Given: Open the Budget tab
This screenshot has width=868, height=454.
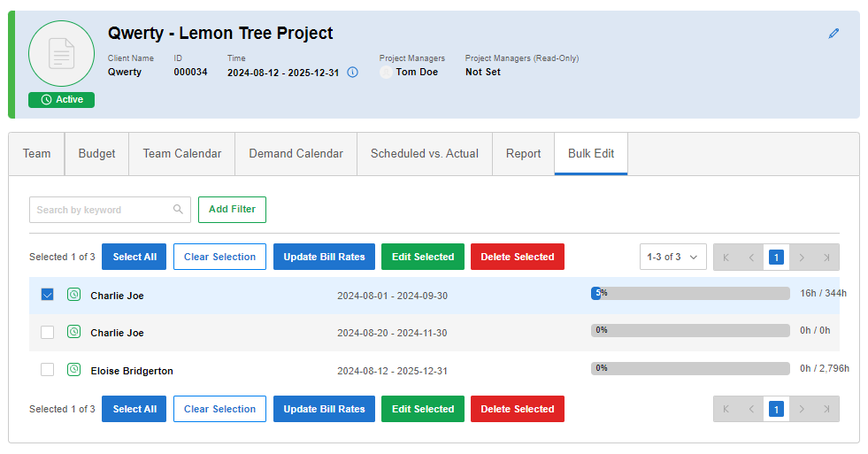Looking at the screenshot, I should point(96,154).
